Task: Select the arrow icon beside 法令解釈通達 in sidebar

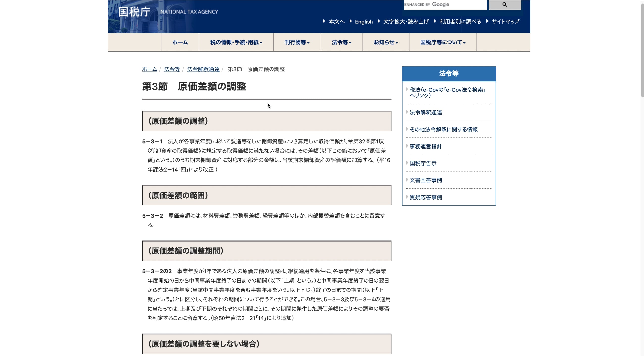Action: (x=407, y=112)
